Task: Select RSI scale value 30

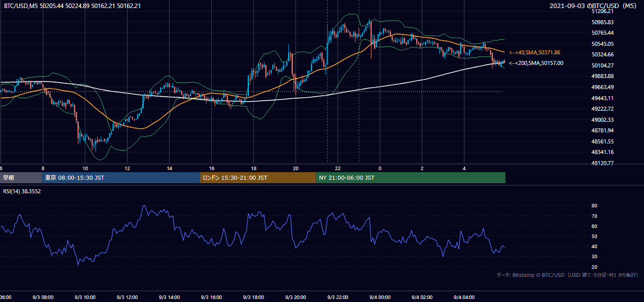Action: [594, 257]
